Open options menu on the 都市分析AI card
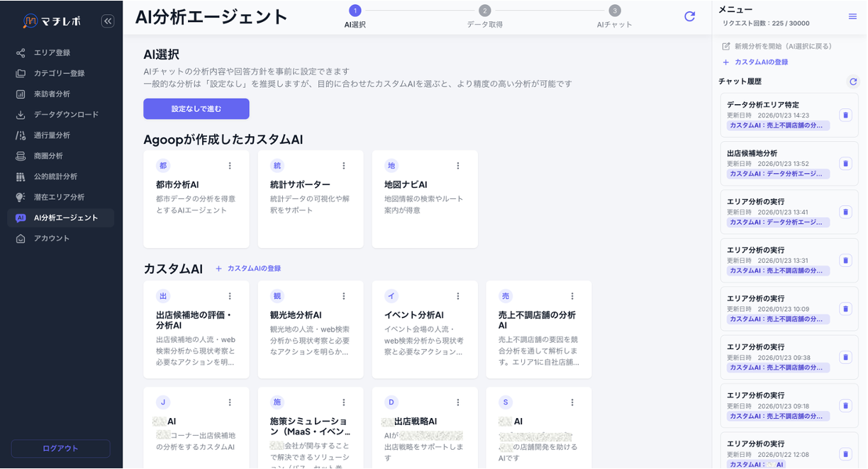The image size is (868, 469). pyautogui.click(x=230, y=165)
